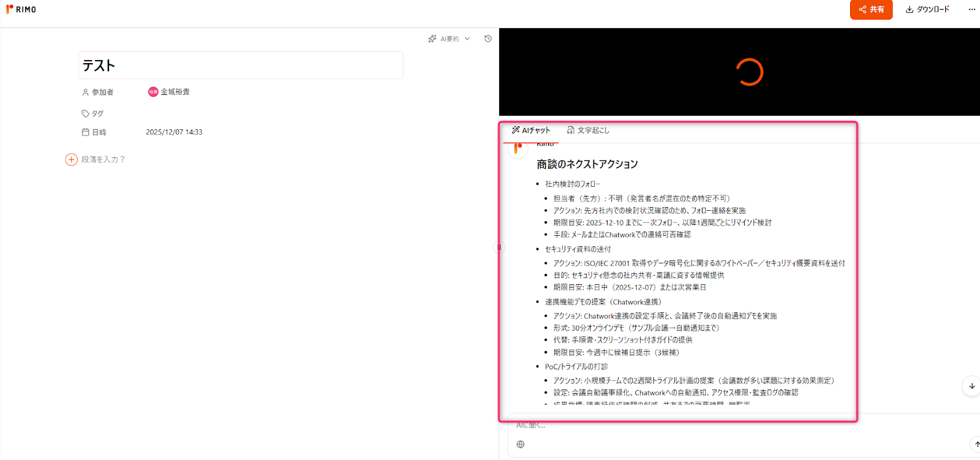
Task: Click the タグ tag icon
Action: coord(86,114)
